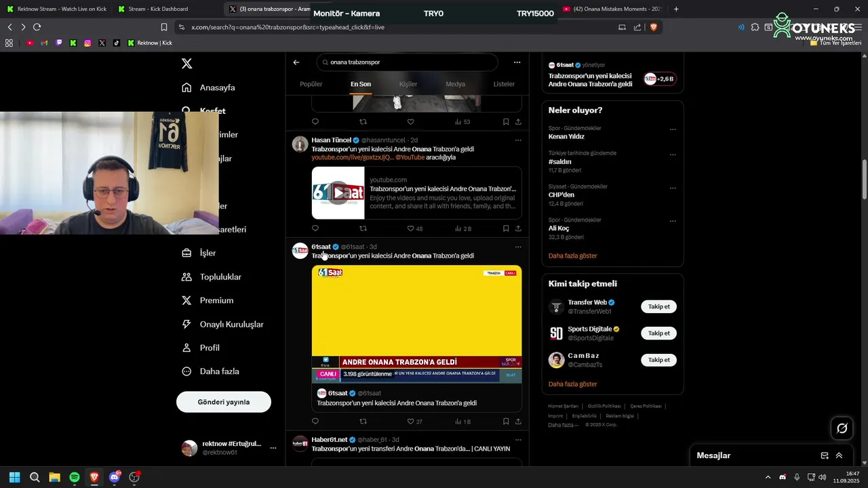868x488 pixels.
Task: Open Spotify from the taskbar
Action: (x=75, y=477)
